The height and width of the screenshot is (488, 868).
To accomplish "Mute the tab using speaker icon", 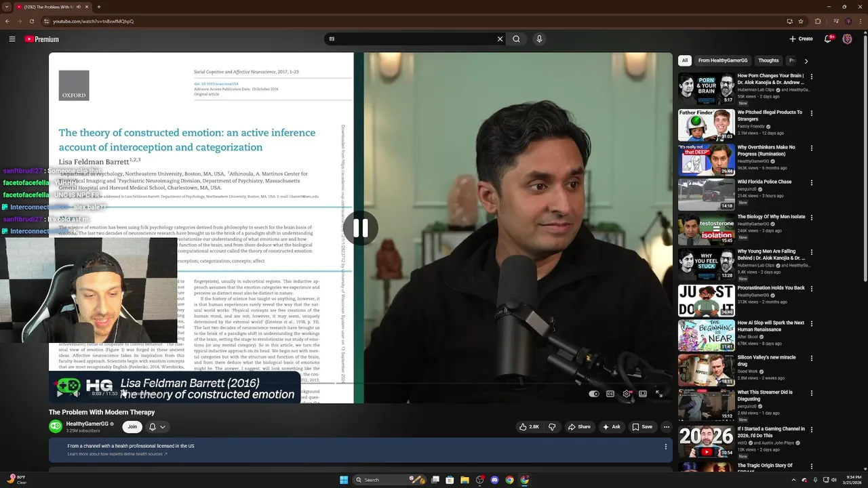I will (x=79, y=7).
